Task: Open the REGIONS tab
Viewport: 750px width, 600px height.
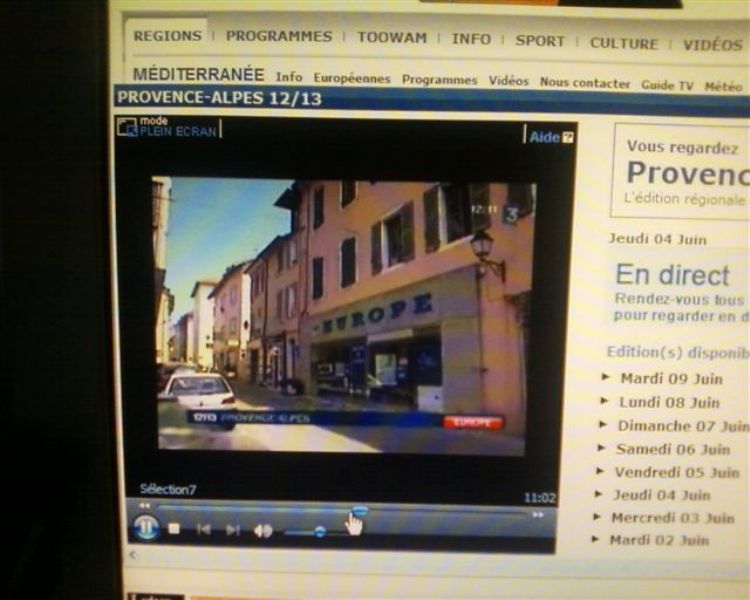Action: click(167, 36)
